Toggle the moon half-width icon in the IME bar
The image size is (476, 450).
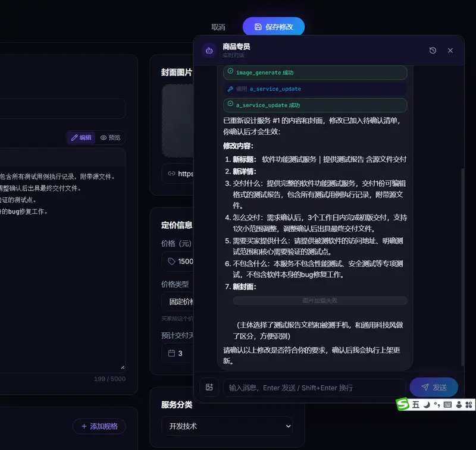tap(427, 404)
